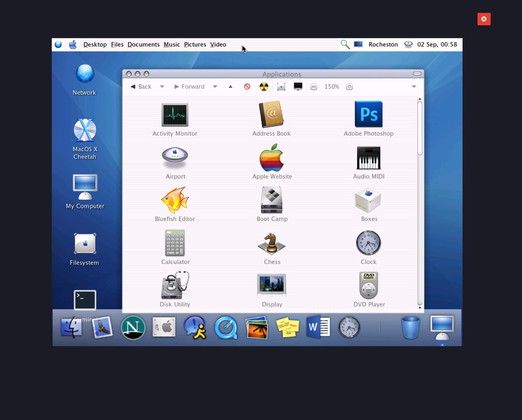Click the scroll down arrow in Applications window
The height and width of the screenshot is (420, 522).
click(420, 308)
